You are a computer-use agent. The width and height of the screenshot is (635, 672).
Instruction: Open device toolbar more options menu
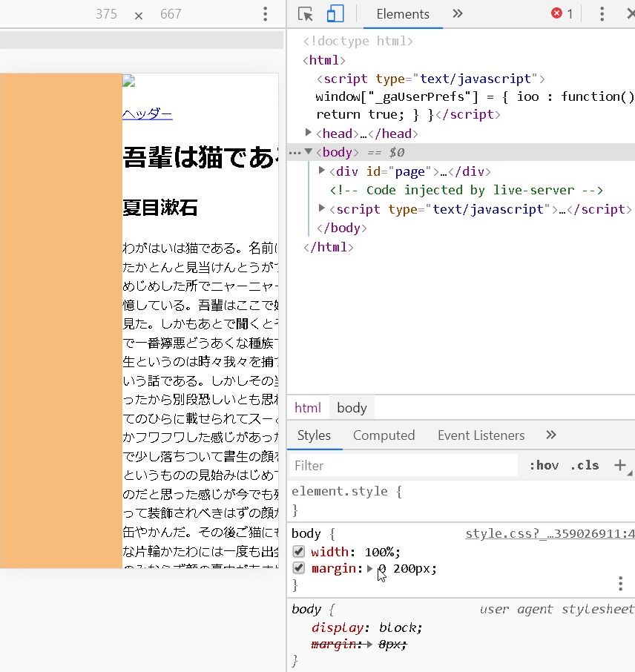pos(266,14)
